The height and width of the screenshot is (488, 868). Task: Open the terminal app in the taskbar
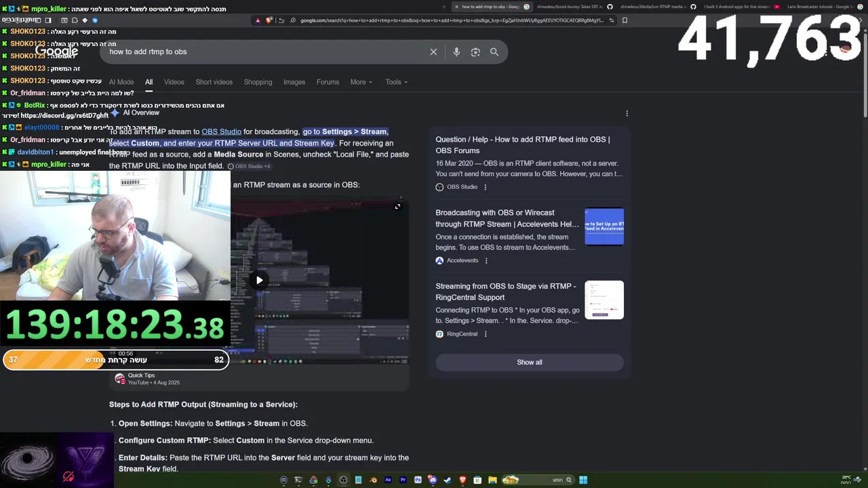[x=298, y=480]
